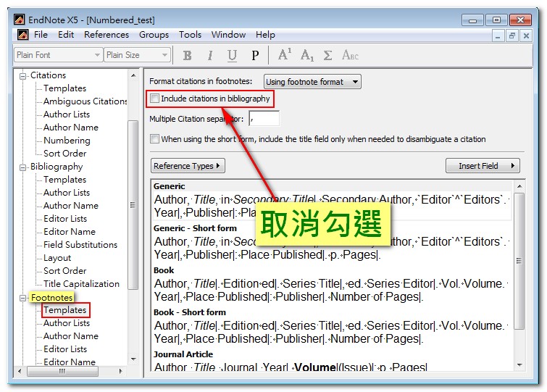Restore the inner document window
This screenshot has width=547, height=392.
(511, 36)
